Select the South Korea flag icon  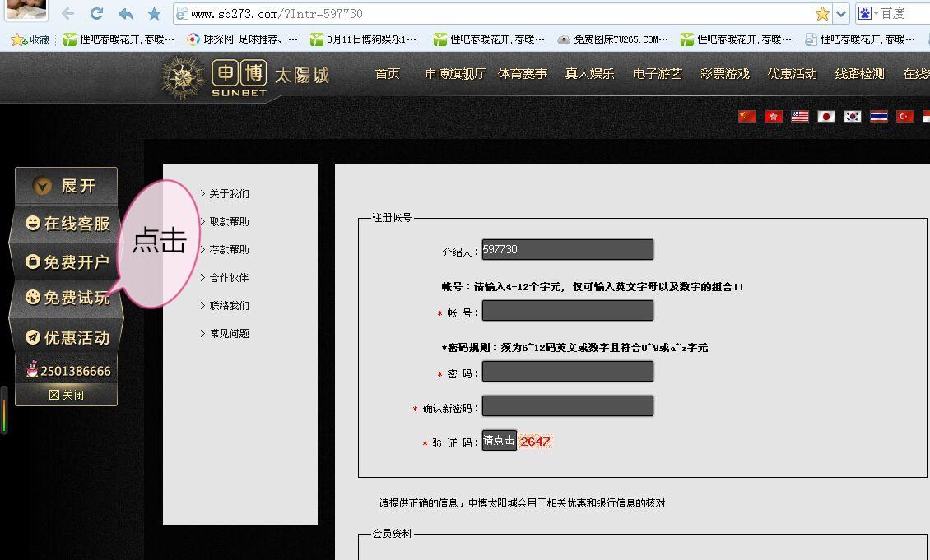853,116
